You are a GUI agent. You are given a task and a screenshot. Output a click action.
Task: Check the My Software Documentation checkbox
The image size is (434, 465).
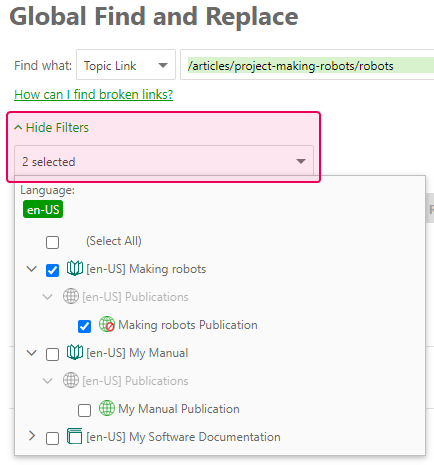click(52, 438)
